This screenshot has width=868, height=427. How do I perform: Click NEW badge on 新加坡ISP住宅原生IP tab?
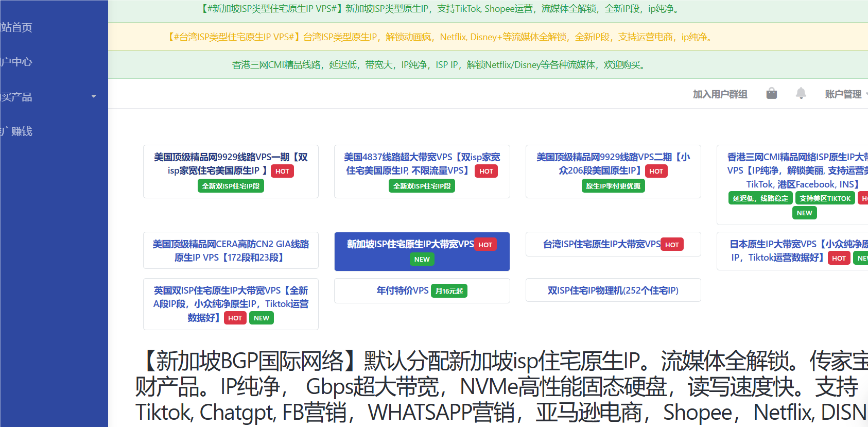pyautogui.click(x=422, y=259)
